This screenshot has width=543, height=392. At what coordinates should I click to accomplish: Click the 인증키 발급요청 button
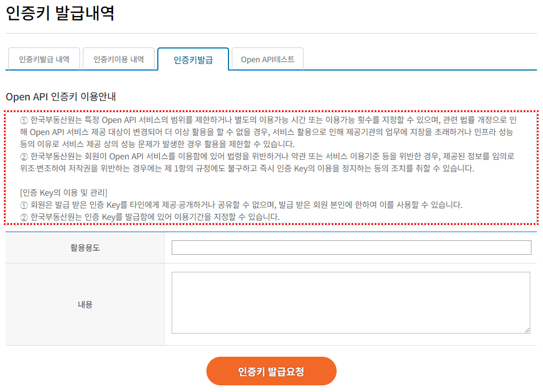pyautogui.click(x=271, y=371)
